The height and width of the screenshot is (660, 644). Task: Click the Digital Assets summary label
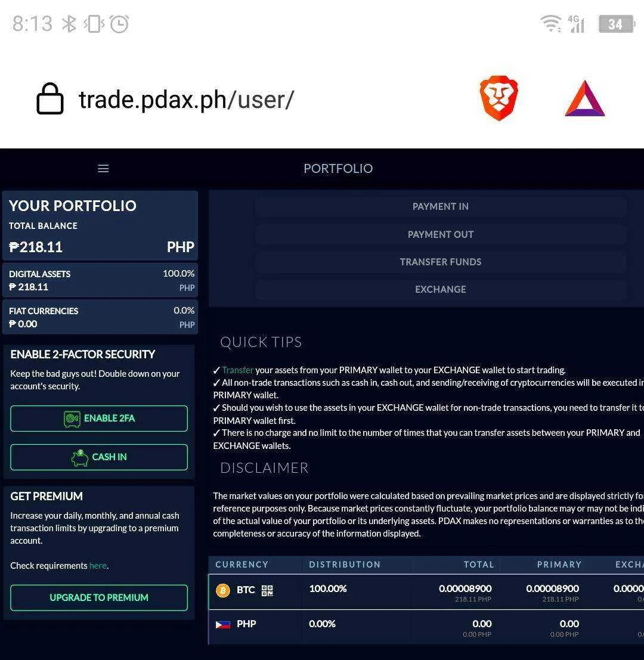[x=39, y=274]
